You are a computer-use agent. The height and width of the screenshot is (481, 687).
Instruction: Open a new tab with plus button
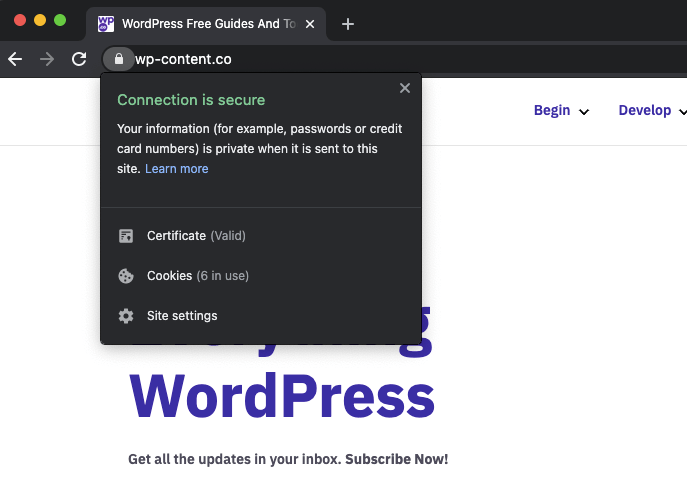point(348,24)
